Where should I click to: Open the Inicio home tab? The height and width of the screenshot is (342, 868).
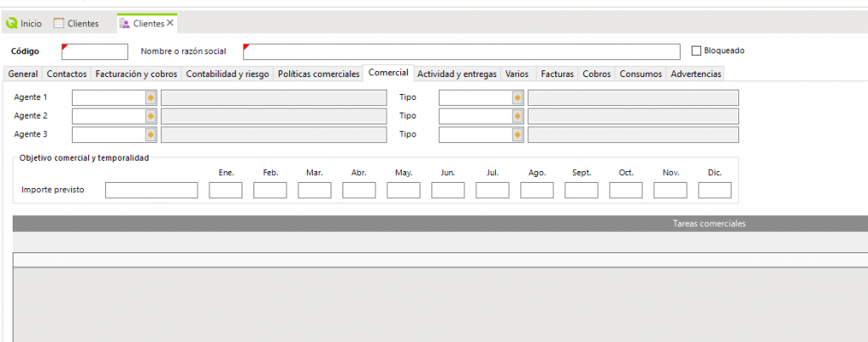click(x=24, y=24)
